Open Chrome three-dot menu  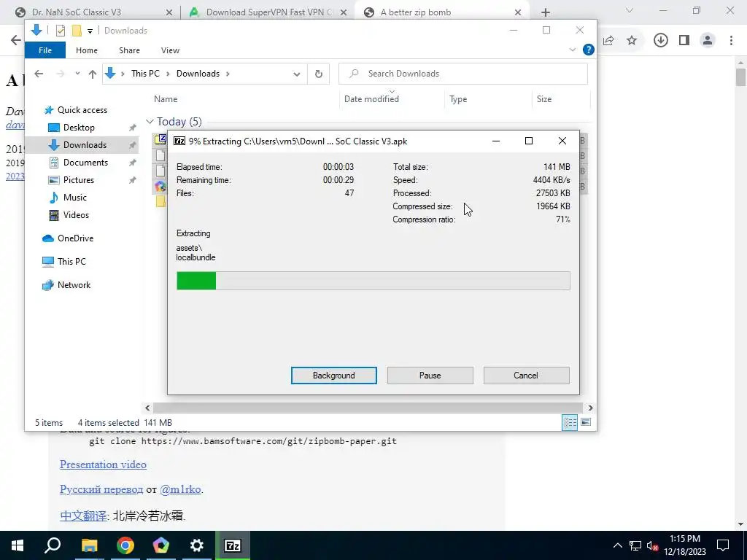731,41
